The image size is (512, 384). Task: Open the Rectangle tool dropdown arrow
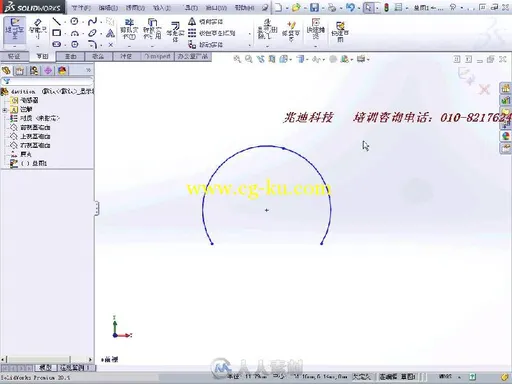coord(65,33)
